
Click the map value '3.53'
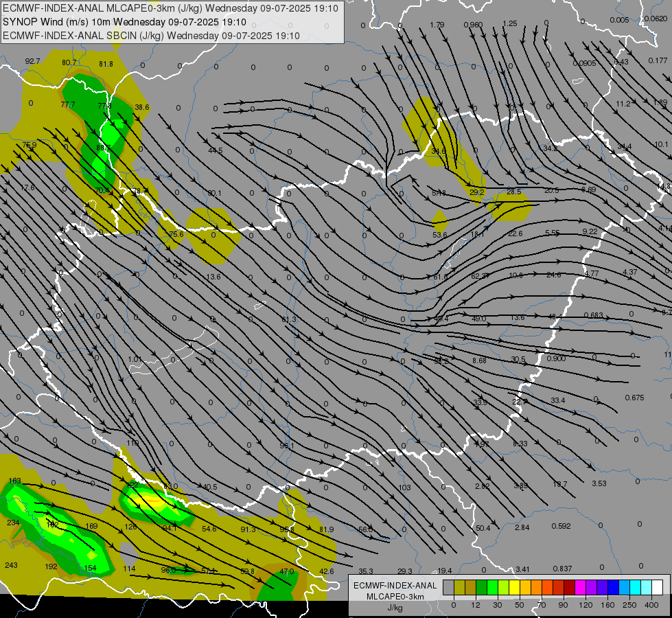pos(599,483)
